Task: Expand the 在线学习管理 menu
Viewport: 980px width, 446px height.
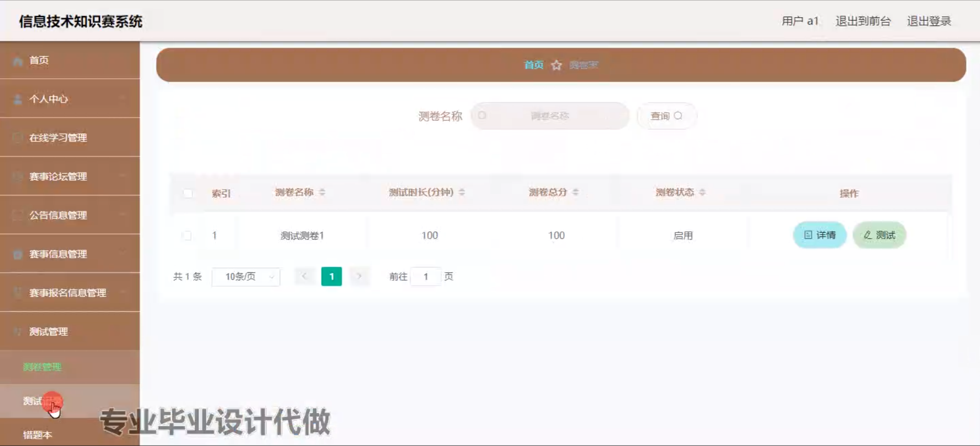Action: tap(70, 138)
